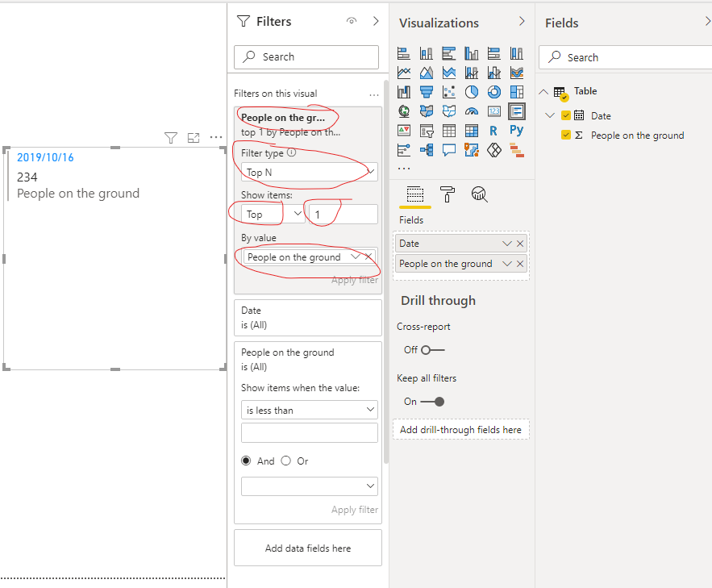The image size is (712, 588).
Task: Select the Clustered column chart visual
Action: 472,53
